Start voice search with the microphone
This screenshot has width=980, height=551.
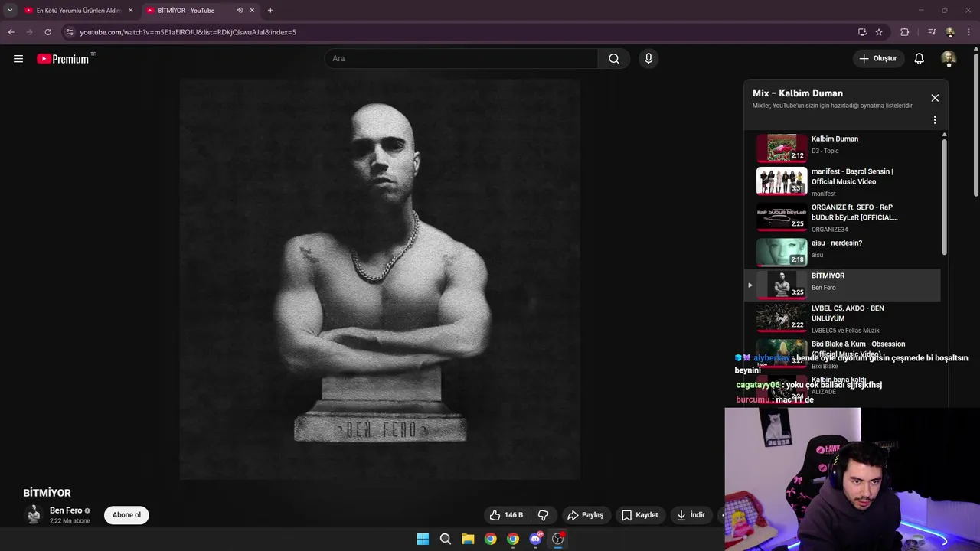click(x=648, y=59)
